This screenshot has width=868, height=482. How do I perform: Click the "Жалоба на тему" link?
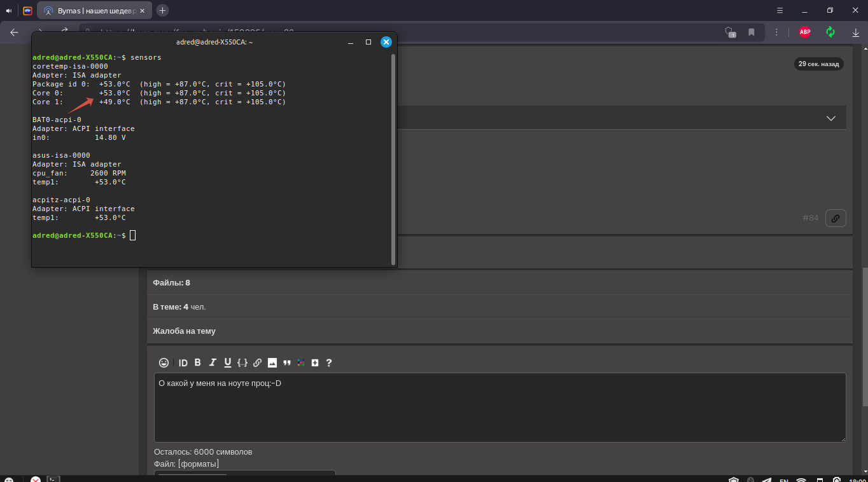pyautogui.click(x=184, y=331)
